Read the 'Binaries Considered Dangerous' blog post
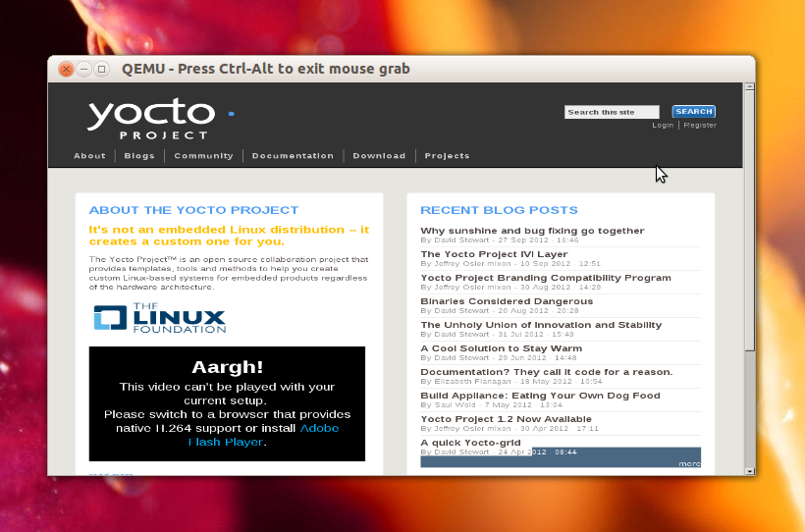This screenshot has height=532, width=805. pyautogui.click(x=507, y=301)
